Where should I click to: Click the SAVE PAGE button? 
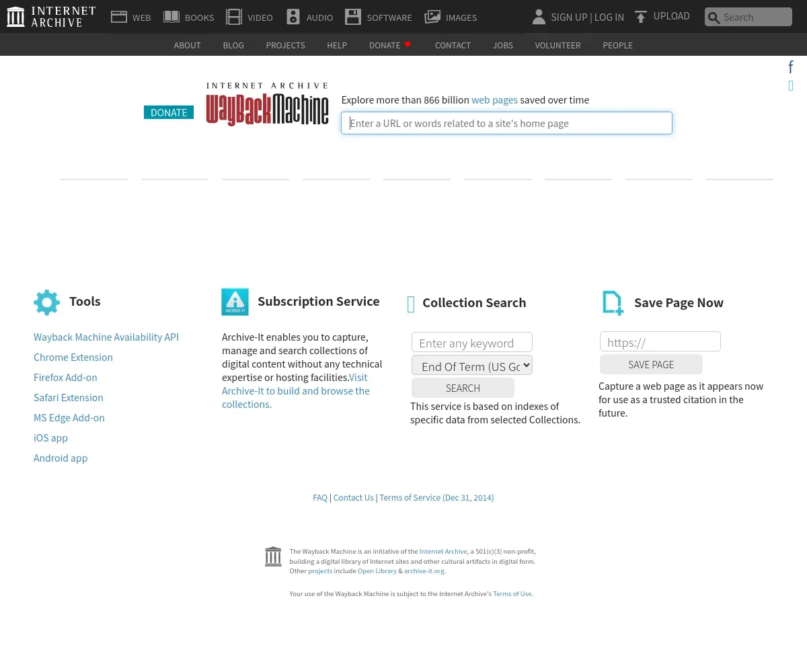tap(651, 364)
